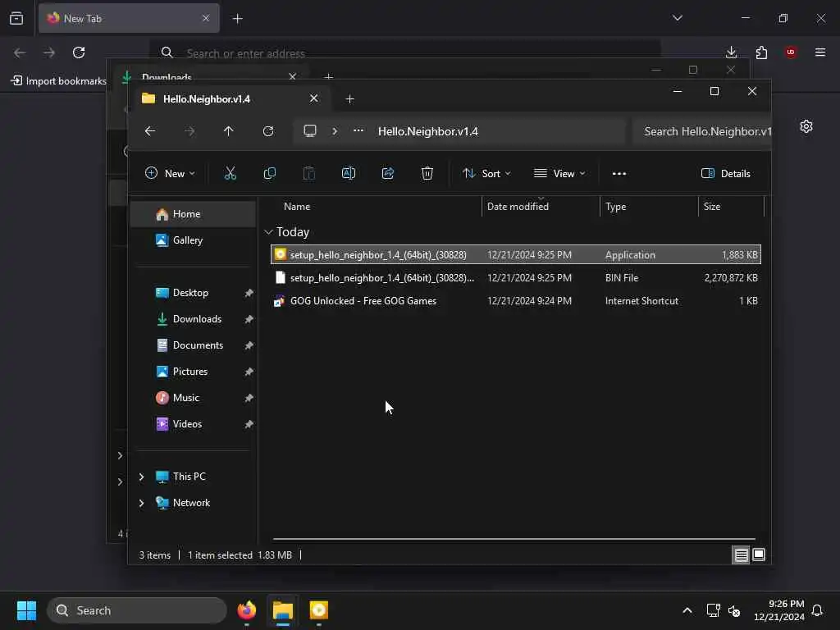Click the Paste clipboard icon in toolbar
This screenshot has width=840, height=630.
tap(309, 173)
